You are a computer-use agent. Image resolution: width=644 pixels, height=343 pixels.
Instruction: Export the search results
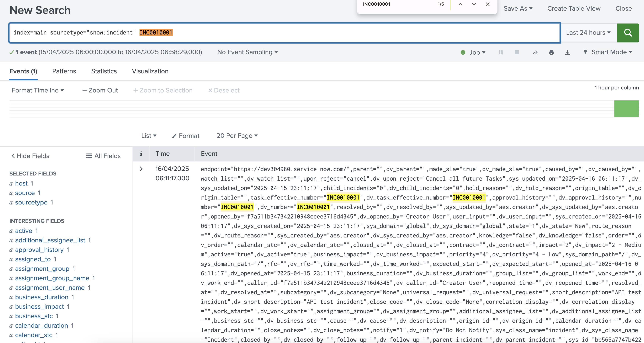point(568,52)
